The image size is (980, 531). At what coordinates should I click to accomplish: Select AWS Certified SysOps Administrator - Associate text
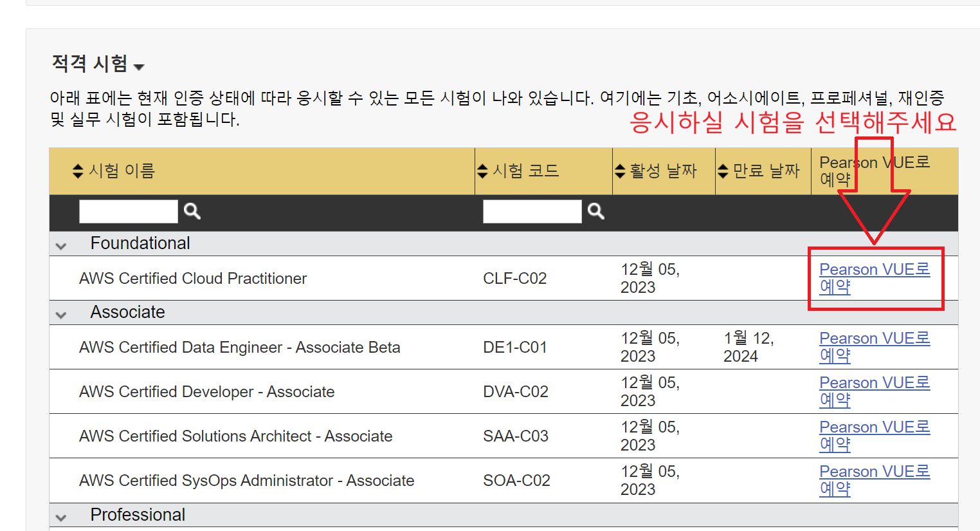click(x=247, y=480)
